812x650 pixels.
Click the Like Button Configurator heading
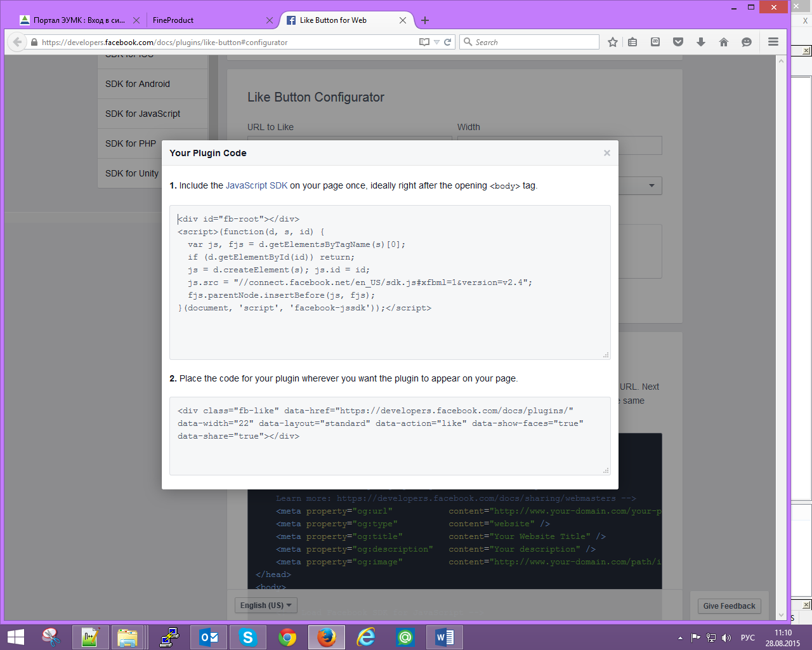[316, 97]
